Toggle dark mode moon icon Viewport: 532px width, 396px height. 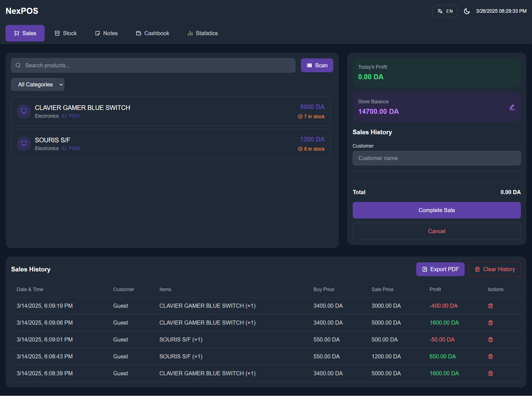point(467,11)
